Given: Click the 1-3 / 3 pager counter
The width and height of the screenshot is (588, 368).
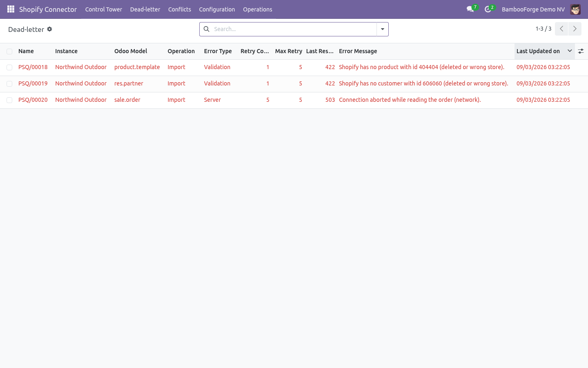Looking at the screenshot, I should [543, 29].
